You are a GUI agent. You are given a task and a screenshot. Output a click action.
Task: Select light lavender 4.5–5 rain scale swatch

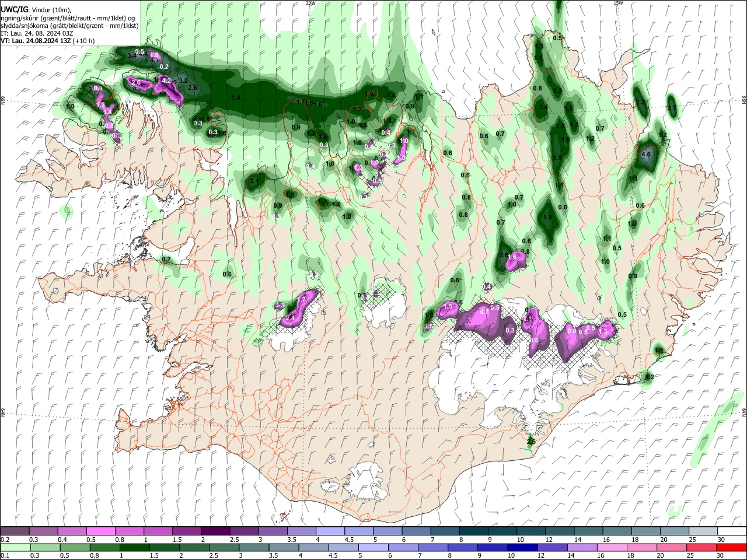click(x=343, y=547)
